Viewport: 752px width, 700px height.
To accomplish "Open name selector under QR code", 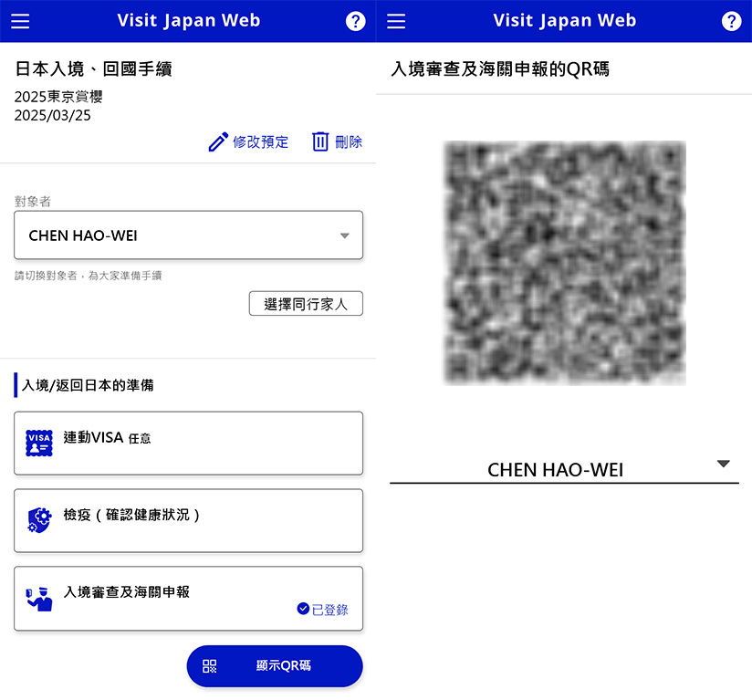I will pyautogui.click(x=565, y=469).
